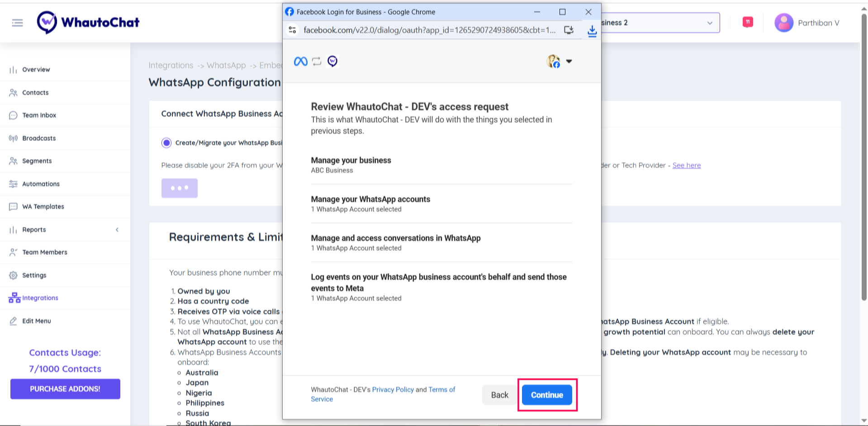This screenshot has height=426, width=868.
Task: Click the Meta logo in the dialog
Action: (301, 61)
